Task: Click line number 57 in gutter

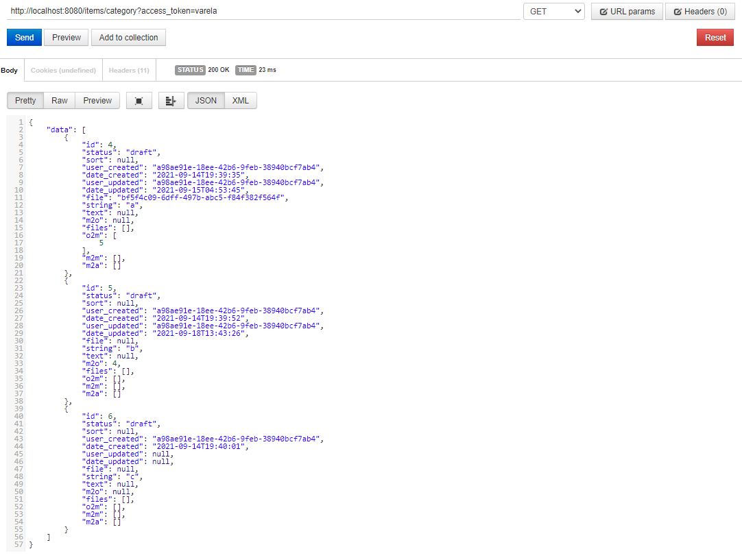Action: pyautogui.click(x=19, y=544)
